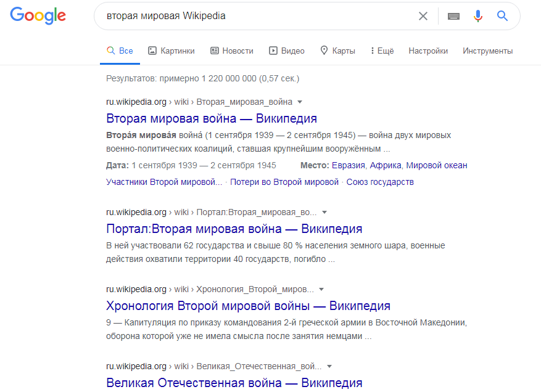
Task: Expand dropdown arrow next to Великая_Отечественная URL
Action: pyautogui.click(x=329, y=367)
